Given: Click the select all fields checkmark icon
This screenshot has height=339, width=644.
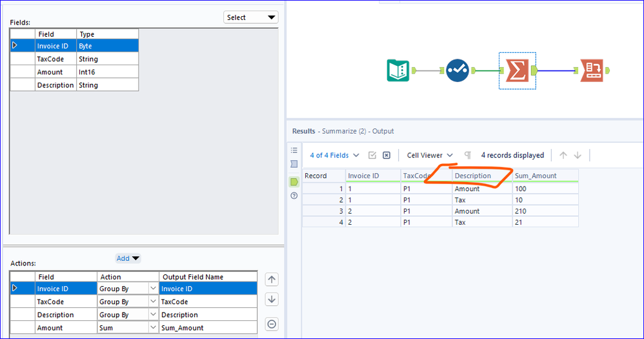Looking at the screenshot, I should pyautogui.click(x=372, y=155).
